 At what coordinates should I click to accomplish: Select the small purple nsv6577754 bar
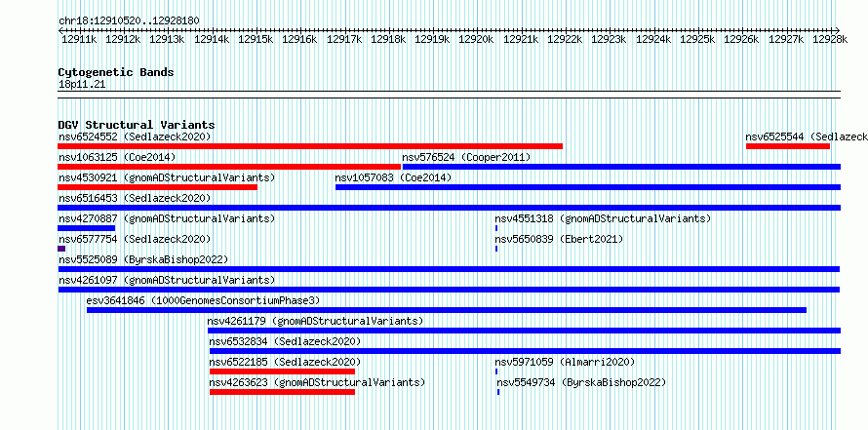[x=61, y=249]
